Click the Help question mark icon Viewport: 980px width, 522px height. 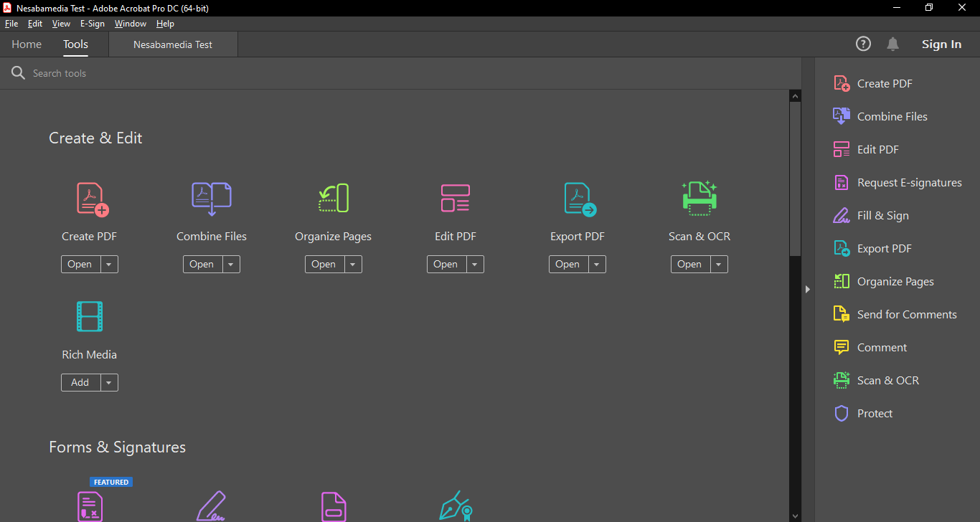pyautogui.click(x=863, y=44)
